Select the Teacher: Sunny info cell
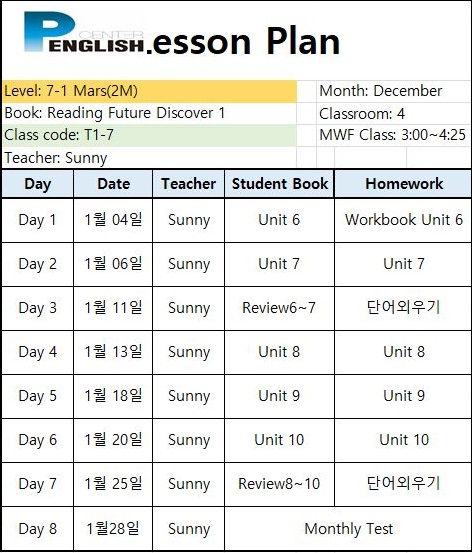Image resolution: width=472 pixels, height=553 pixels. coord(150,158)
